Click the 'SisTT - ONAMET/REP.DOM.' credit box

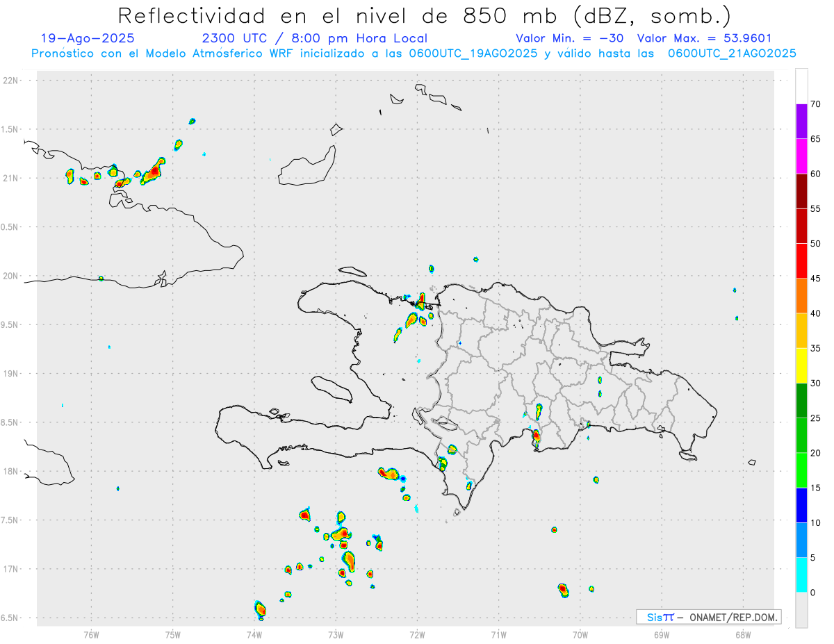tap(708, 617)
